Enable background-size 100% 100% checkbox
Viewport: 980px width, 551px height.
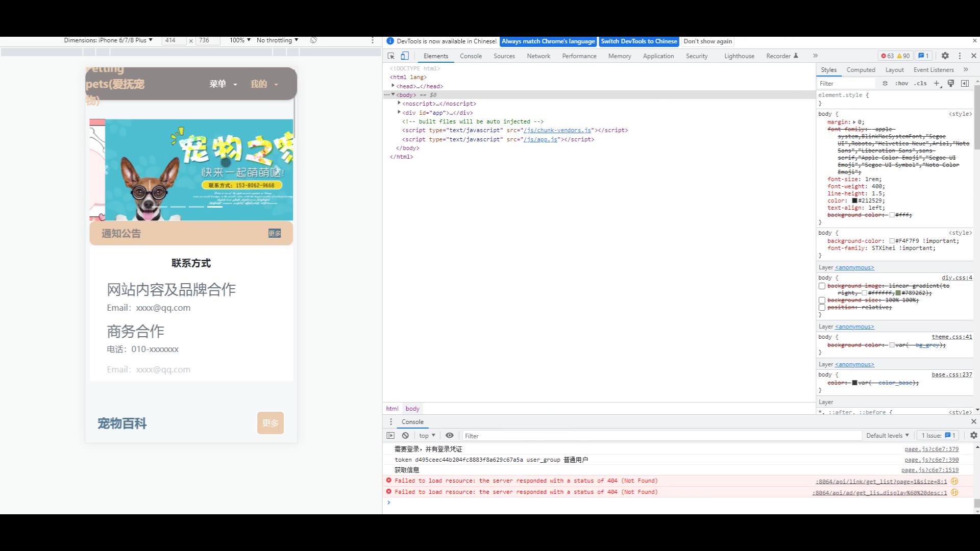[822, 300]
